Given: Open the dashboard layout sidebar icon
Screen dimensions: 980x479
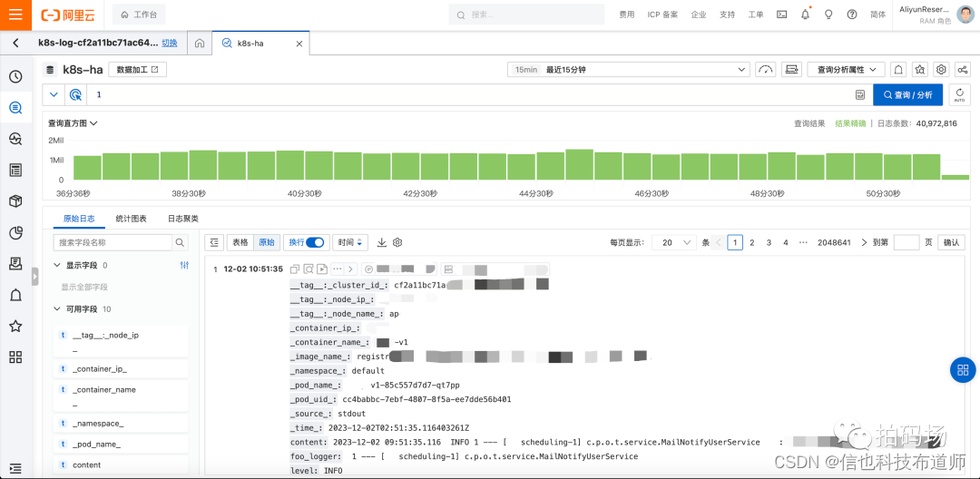Looking at the screenshot, I should (15, 170).
